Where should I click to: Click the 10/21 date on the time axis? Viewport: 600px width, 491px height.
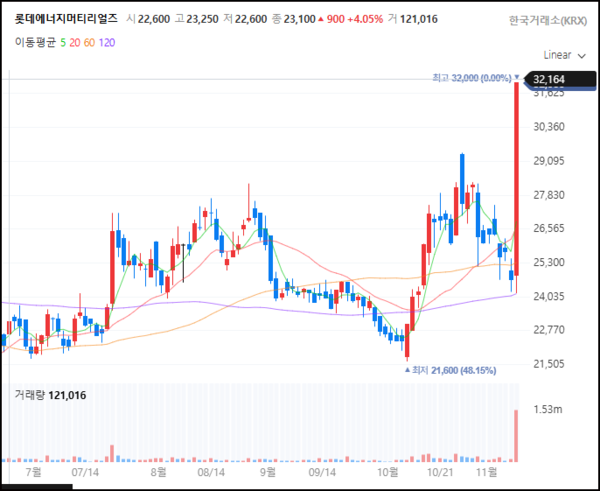click(442, 470)
